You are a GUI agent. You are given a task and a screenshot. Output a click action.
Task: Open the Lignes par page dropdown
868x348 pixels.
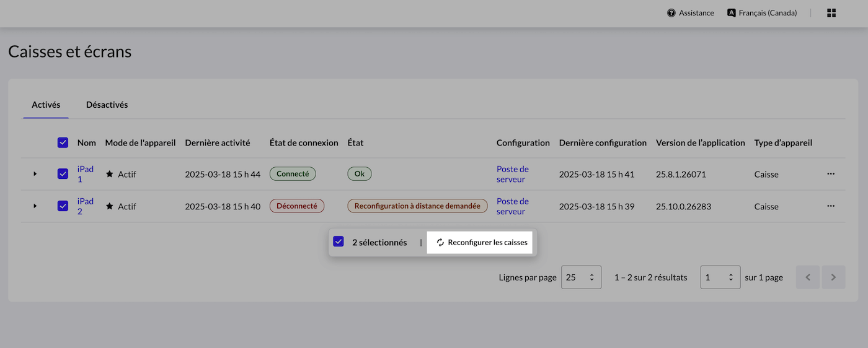pos(581,277)
